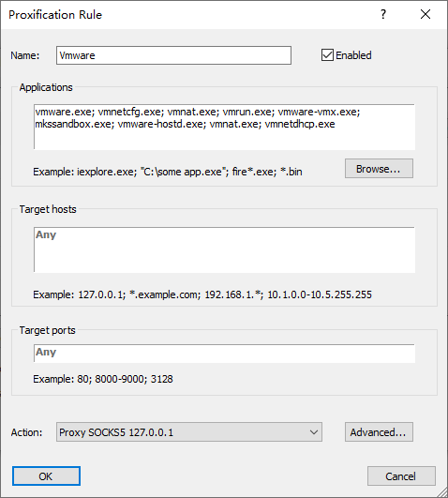The height and width of the screenshot is (498, 448).
Task: Click the resize grip in the dialog corner
Action: [x=442, y=492]
